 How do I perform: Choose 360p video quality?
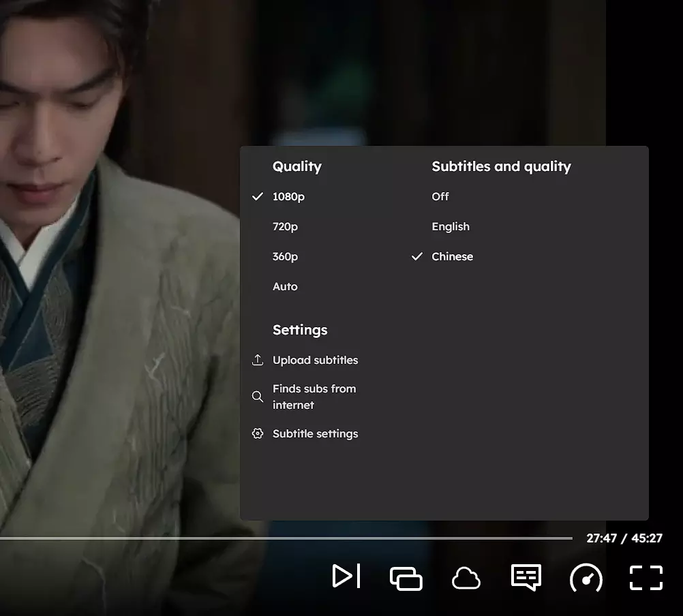(x=285, y=256)
